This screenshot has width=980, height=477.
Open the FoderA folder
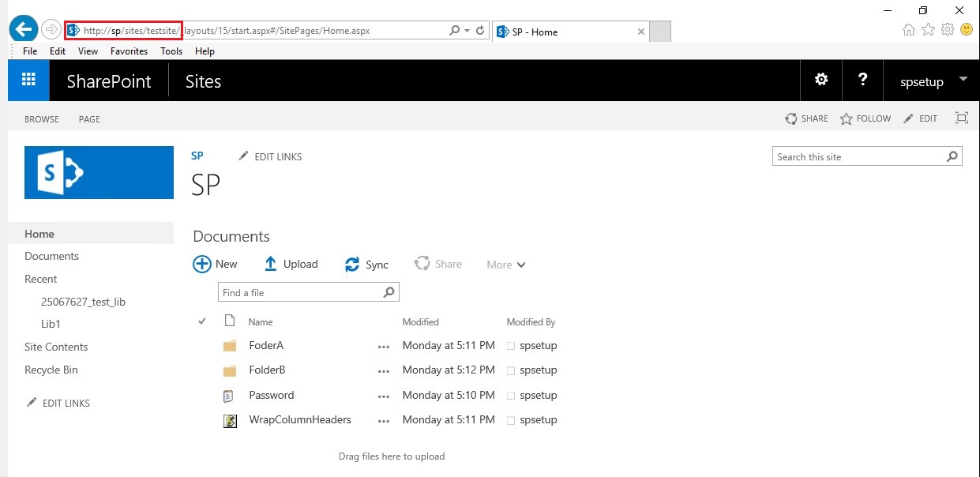click(x=266, y=345)
